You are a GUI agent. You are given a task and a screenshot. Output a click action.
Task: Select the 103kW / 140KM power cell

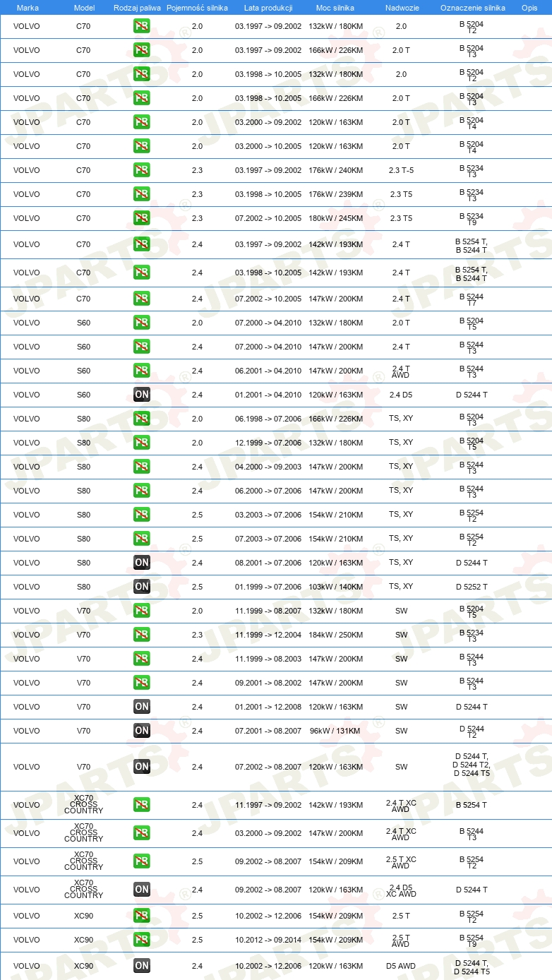[x=335, y=587]
